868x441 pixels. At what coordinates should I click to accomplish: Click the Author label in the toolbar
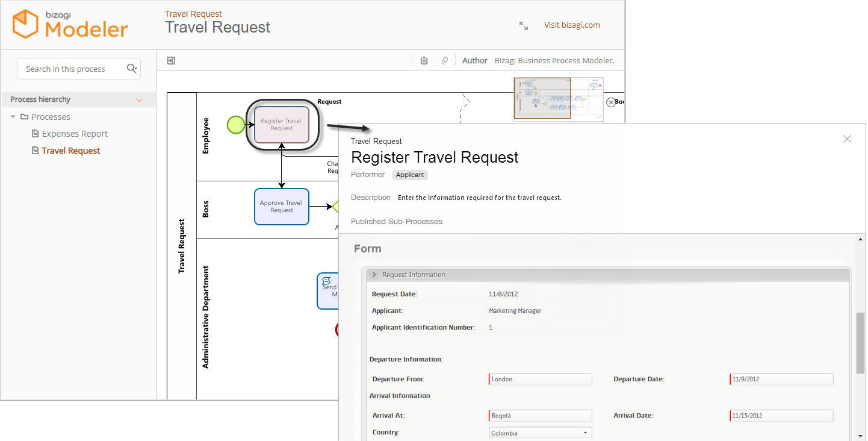(475, 61)
